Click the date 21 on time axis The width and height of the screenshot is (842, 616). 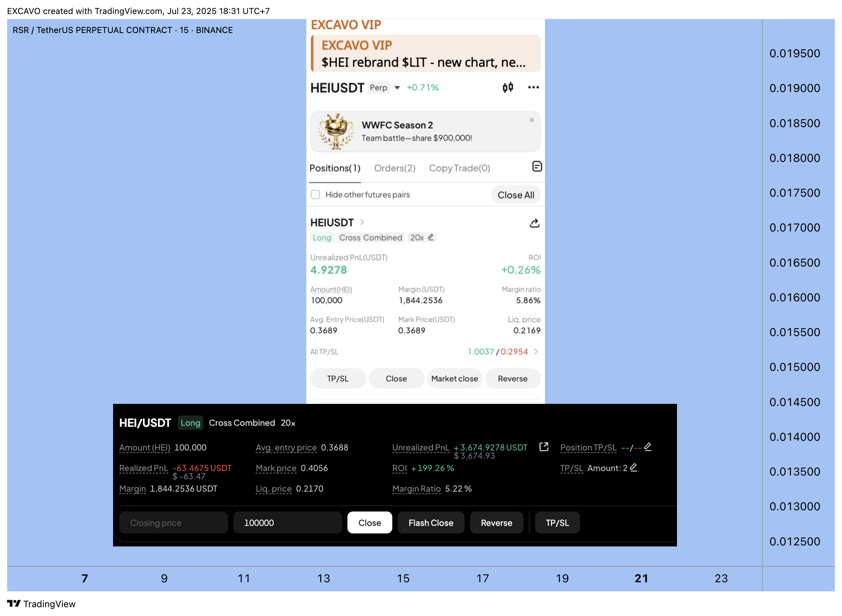[641, 578]
